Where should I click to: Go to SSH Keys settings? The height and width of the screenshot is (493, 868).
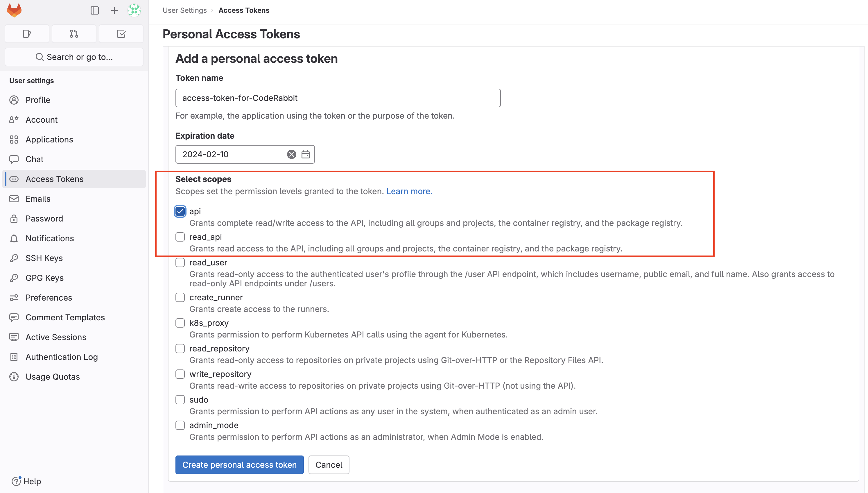(x=44, y=258)
